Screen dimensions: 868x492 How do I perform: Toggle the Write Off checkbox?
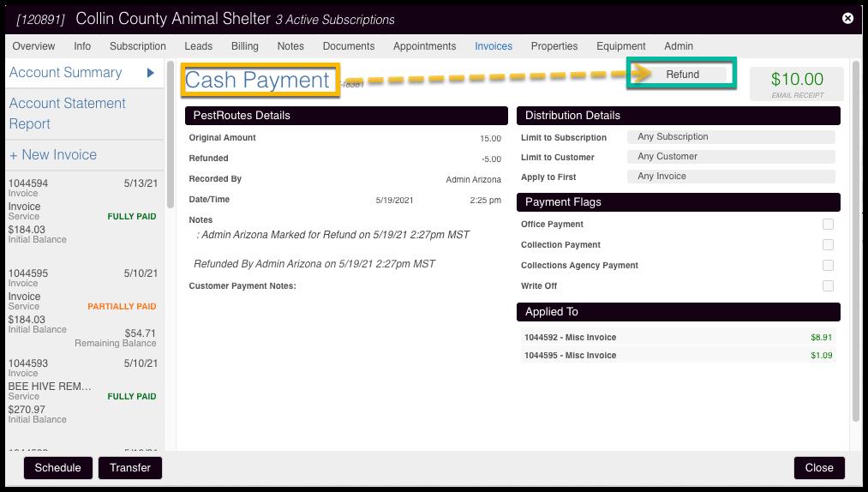pyautogui.click(x=828, y=286)
